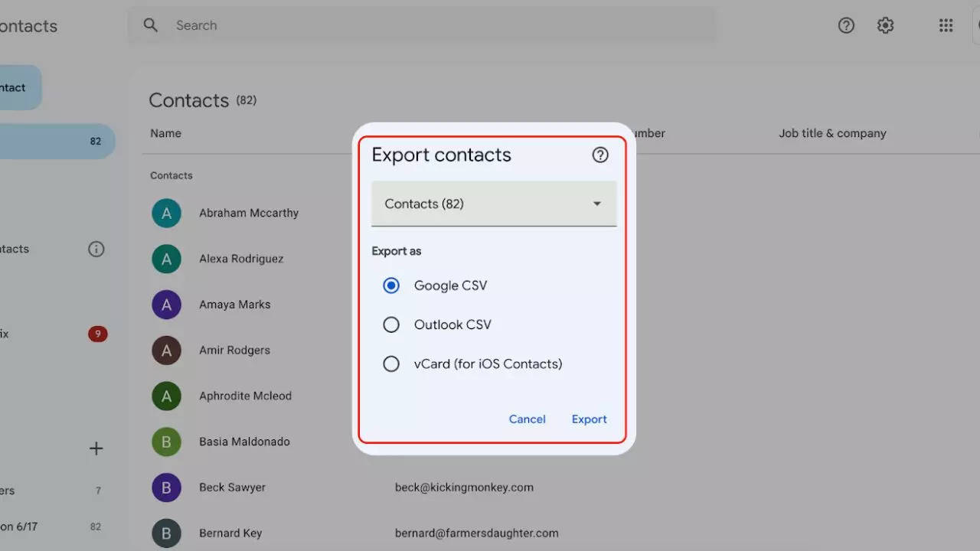The height and width of the screenshot is (551, 980).
Task: Open the settings gear
Action: 886,25
